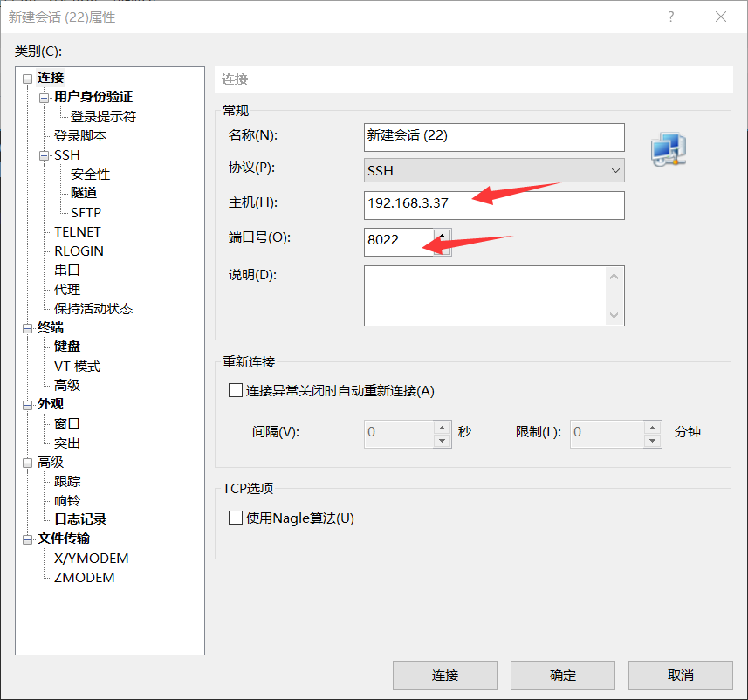Click the host field with 192.168.3.37

click(x=494, y=205)
